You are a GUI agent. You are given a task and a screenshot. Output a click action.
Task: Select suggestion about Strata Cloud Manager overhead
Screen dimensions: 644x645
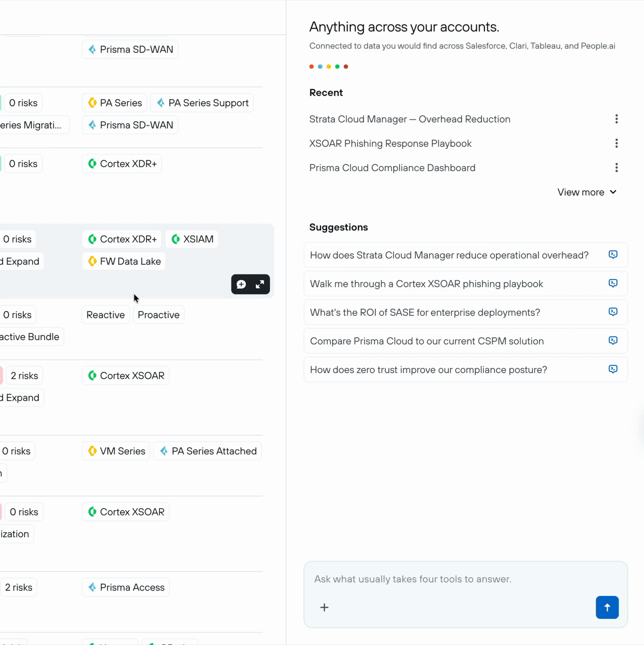click(x=465, y=255)
